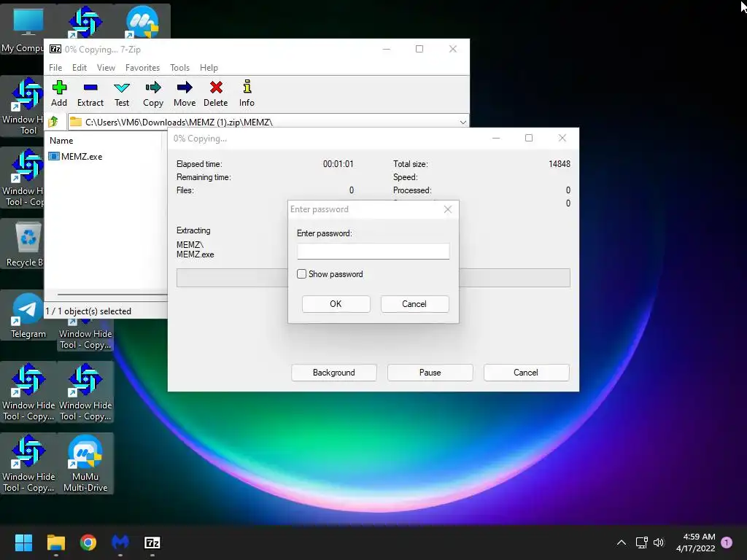Click the network tray icon
Viewport: 747px width, 560px height.
[641, 542]
